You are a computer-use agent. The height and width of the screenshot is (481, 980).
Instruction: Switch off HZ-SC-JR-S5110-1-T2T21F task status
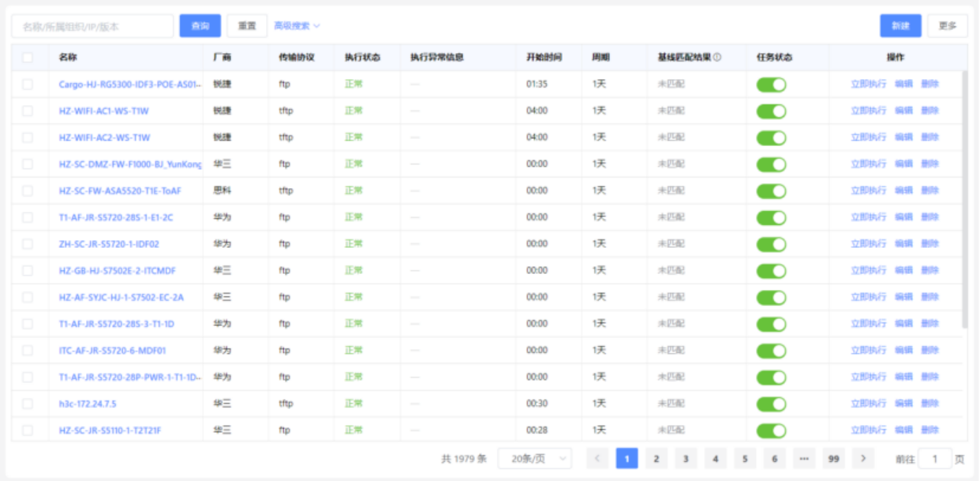click(x=771, y=430)
